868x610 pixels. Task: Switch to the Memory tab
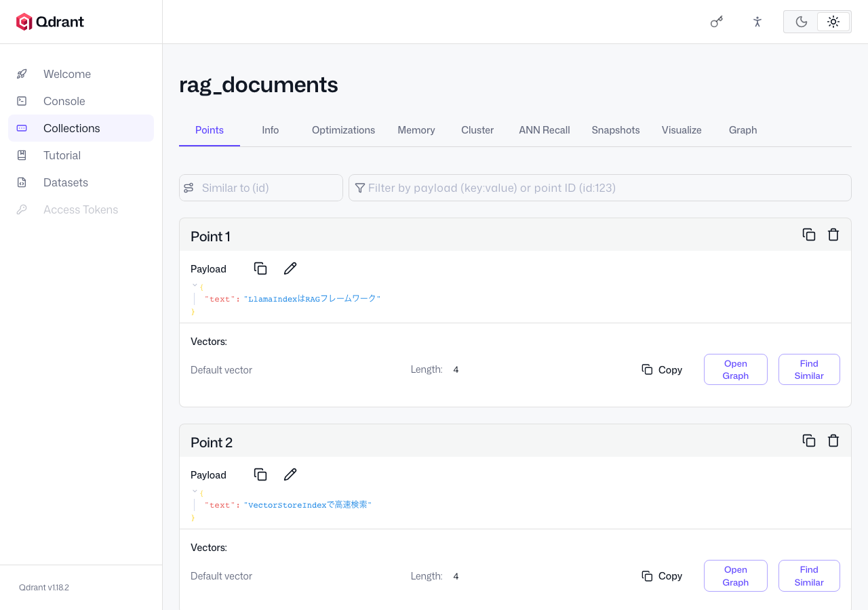[416, 130]
